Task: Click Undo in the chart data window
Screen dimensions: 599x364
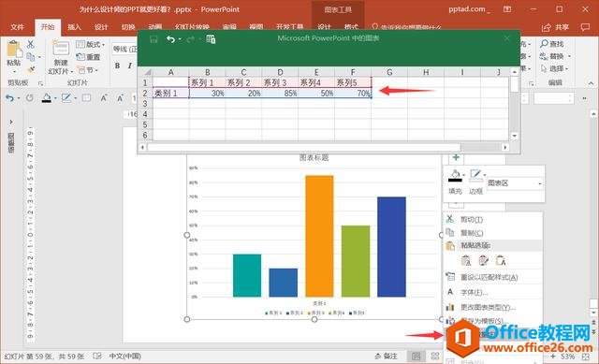Action: 170,39
